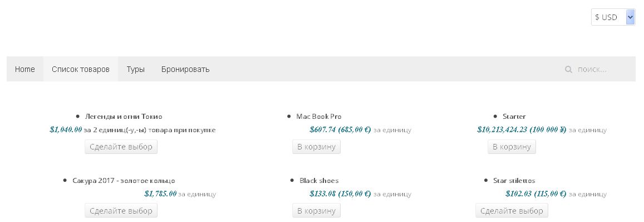Click В корзину under Starter
The height and width of the screenshot is (222, 644).
coord(512,147)
